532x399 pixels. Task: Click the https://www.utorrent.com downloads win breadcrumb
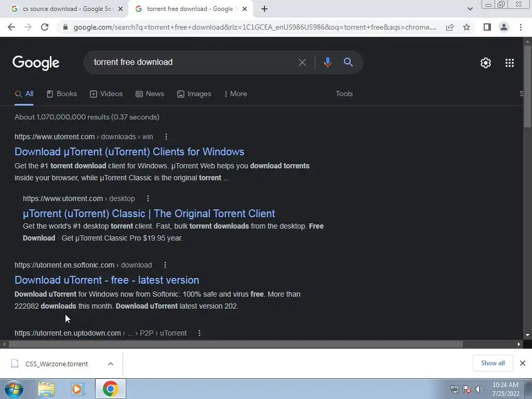pos(84,137)
